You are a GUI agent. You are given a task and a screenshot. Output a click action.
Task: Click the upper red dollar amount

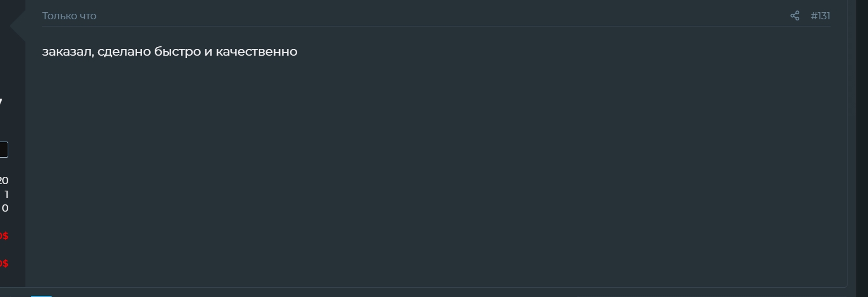[x=4, y=236]
